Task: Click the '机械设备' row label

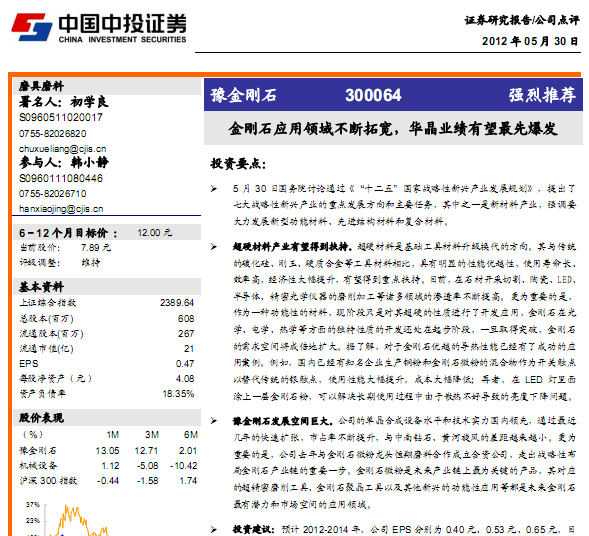Action: [x=38, y=465]
